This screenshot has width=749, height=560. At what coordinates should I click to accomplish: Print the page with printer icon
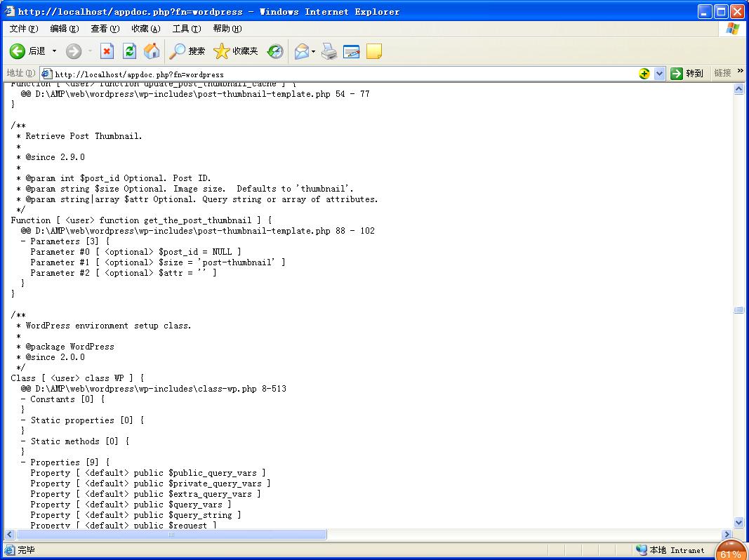pos(329,51)
